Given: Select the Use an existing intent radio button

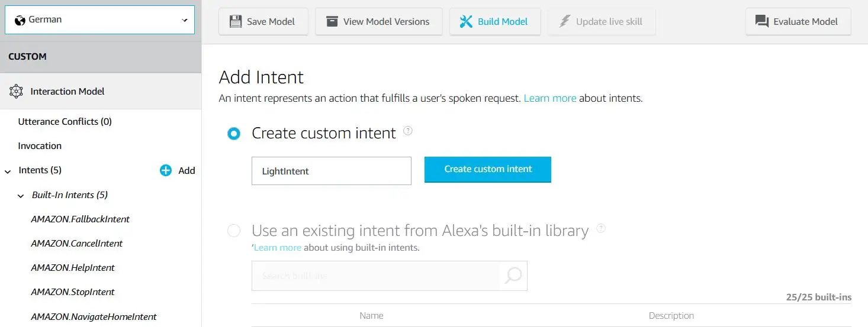Looking at the screenshot, I should (234, 231).
